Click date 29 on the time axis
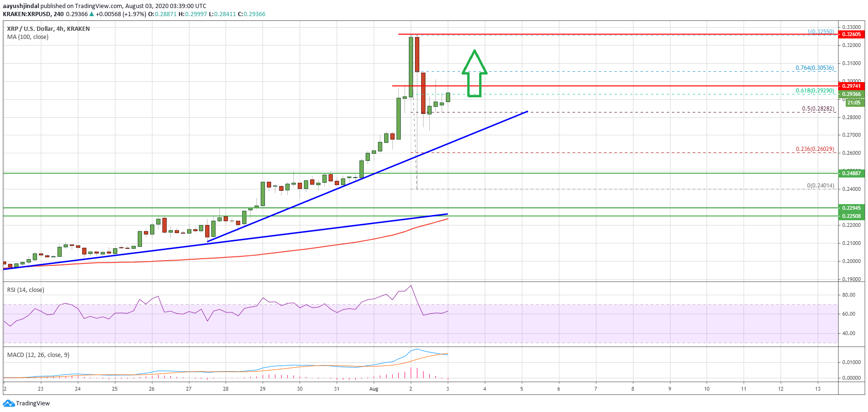The image size is (868, 412). click(263, 389)
